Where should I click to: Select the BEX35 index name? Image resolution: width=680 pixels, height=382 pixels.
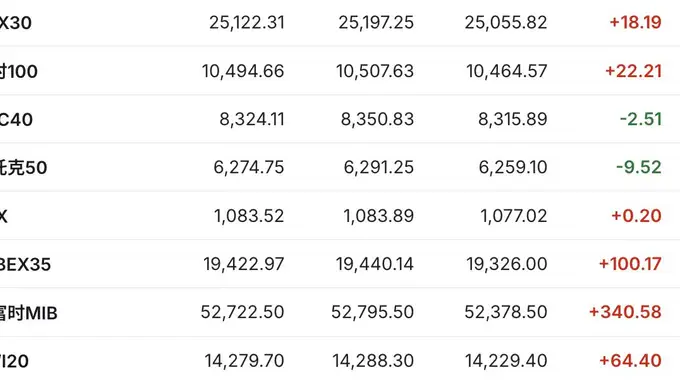pyautogui.click(x=25, y=264)
